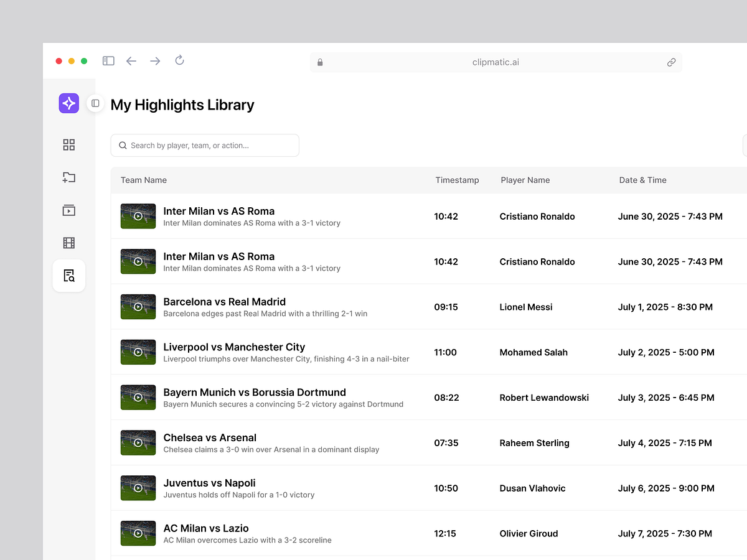Click the Juventus 1-0 victory description

click(x=239, y=495)
